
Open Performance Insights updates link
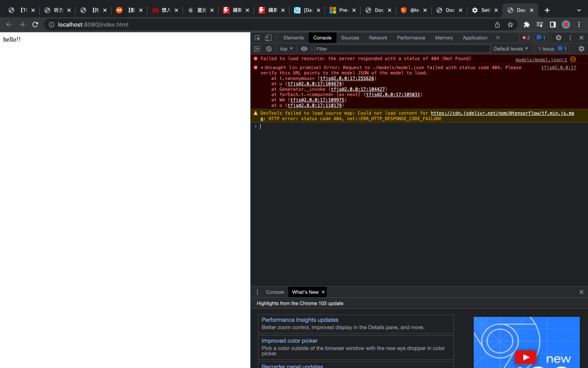(300, 320)
